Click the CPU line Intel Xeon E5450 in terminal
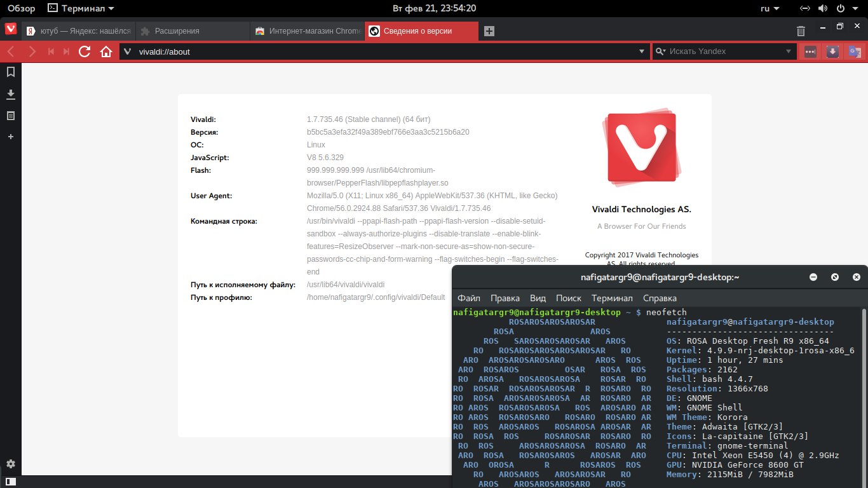868x488 pixels. coord(753,456)
